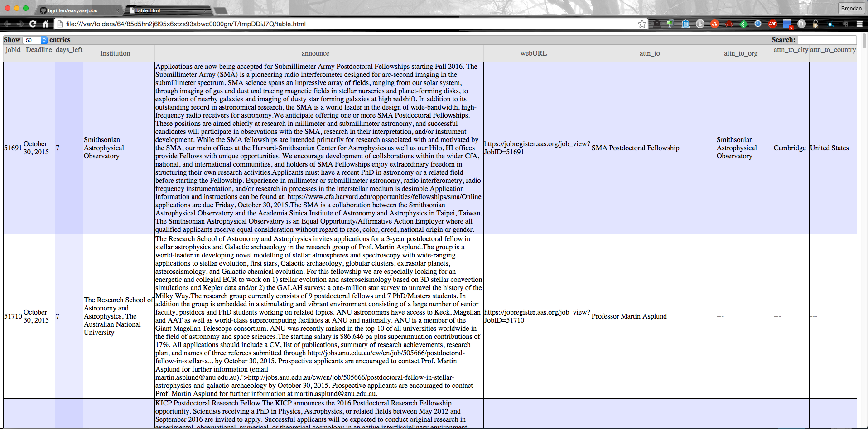Open the Show entries count dropdown
The height and width of the screenshot is (429, 868).
pyautogui.click(x=35, y=40)
